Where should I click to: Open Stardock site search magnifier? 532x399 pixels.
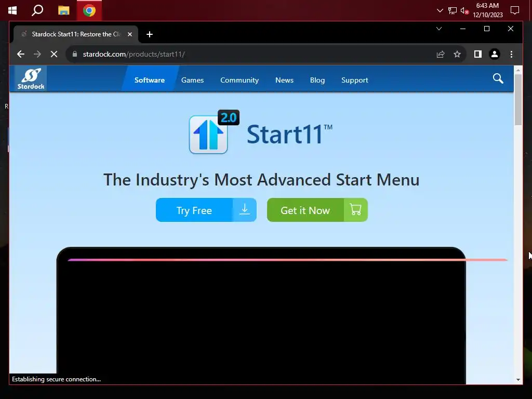(498, 79)
